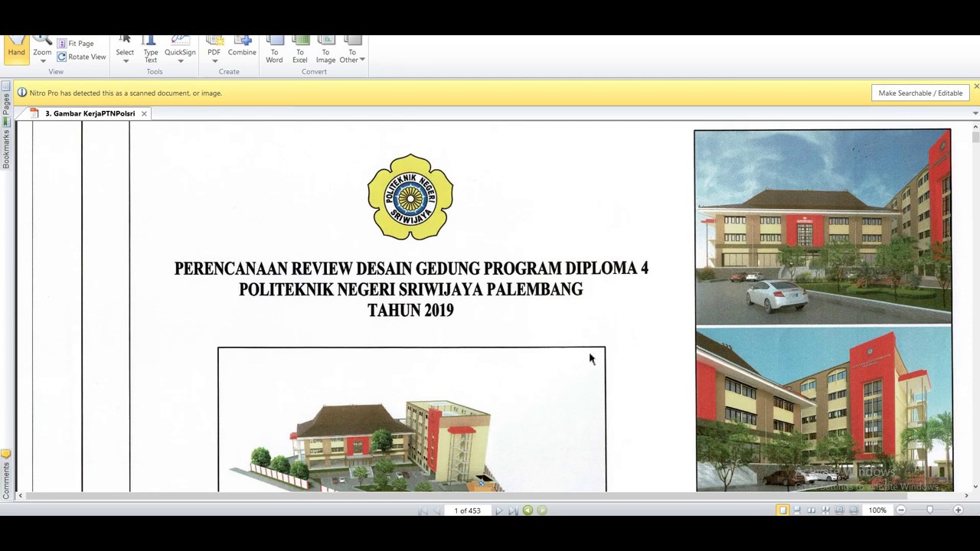The width and height of the screenshot is (980, 551).
Task: Select single page view mode
Action: click(x=782, y=510)
